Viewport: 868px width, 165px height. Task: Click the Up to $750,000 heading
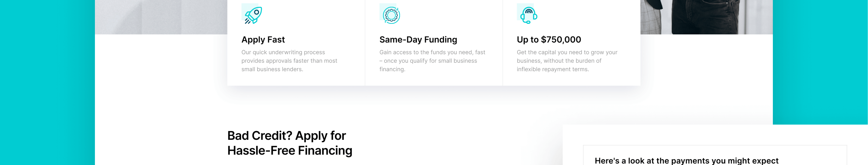pos(548,40)
